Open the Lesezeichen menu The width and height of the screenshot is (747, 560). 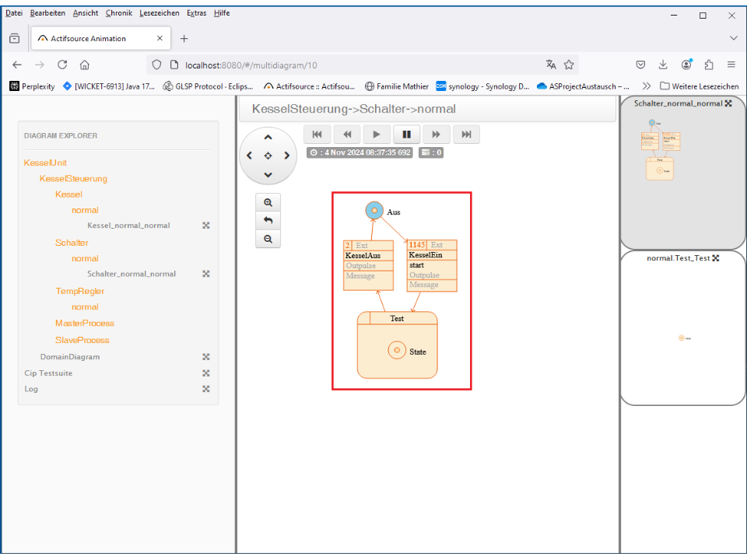tap(160, 13)
